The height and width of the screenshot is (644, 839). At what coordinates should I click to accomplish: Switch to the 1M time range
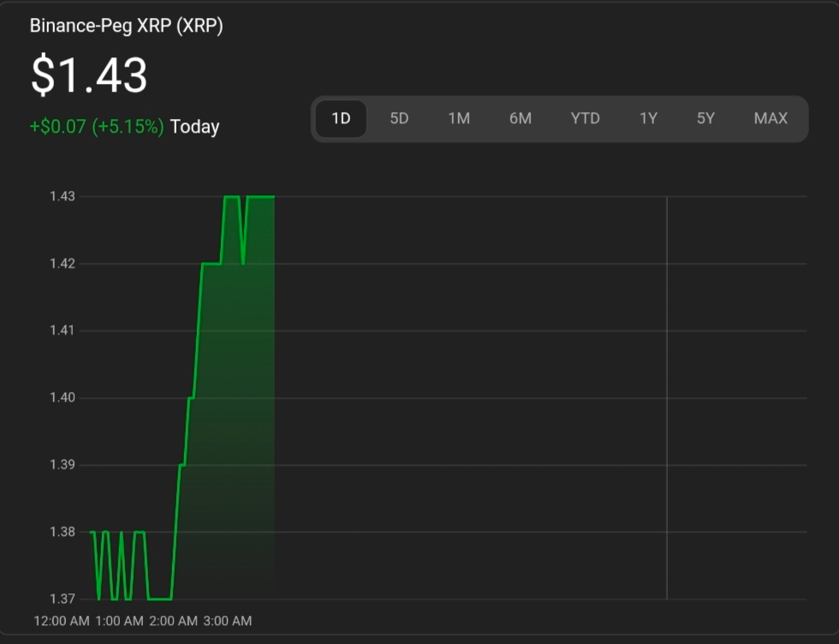click(459, 118)
